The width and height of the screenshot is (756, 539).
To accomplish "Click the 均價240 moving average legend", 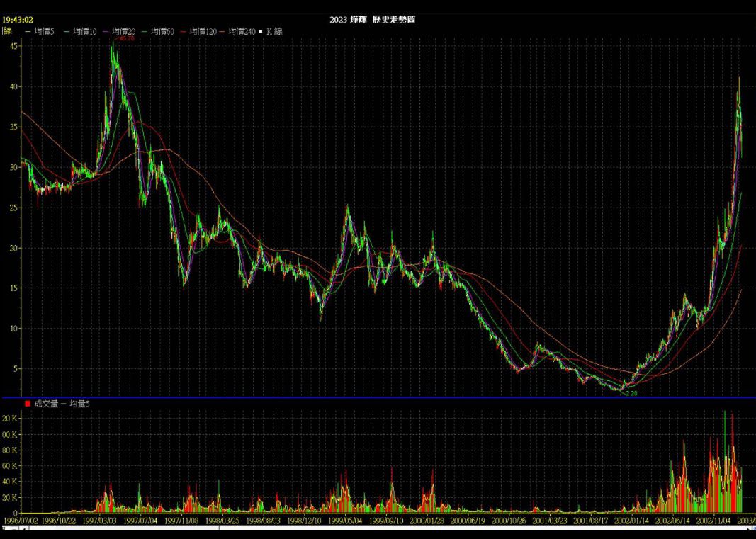I will pos(242,31).
